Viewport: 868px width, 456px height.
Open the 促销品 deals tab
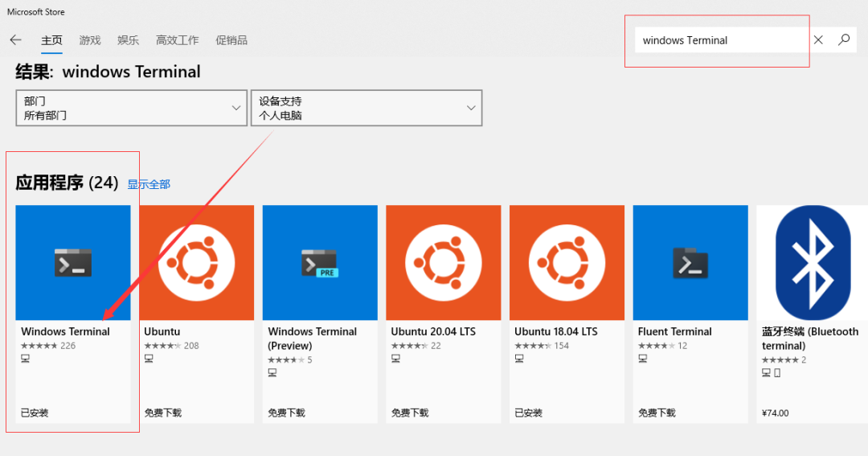click(x=231, y=40)
